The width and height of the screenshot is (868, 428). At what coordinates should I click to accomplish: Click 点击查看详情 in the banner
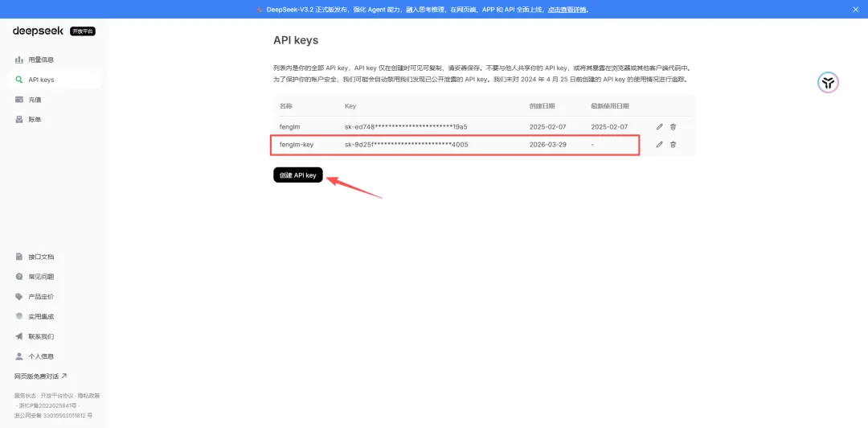(x=567, y=10)
